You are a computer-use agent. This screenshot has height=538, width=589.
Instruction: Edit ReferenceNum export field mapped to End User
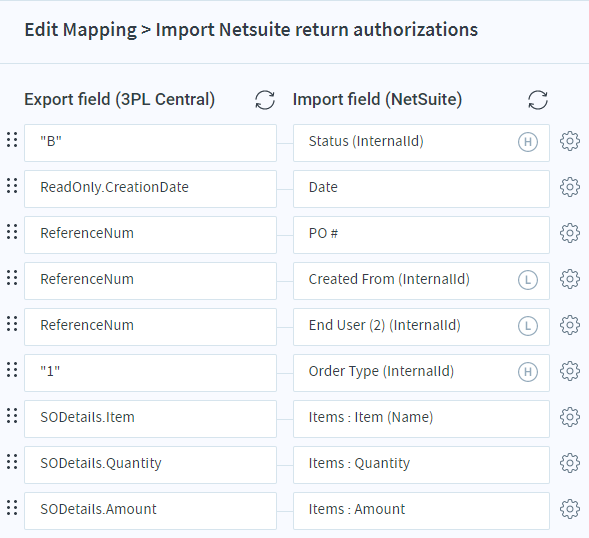(150, 327)
